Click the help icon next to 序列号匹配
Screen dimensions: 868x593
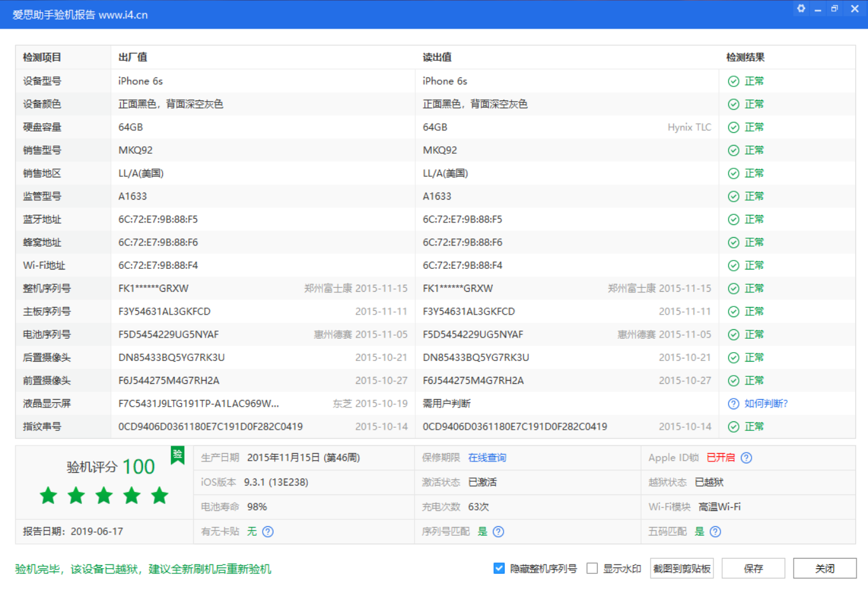499,531
